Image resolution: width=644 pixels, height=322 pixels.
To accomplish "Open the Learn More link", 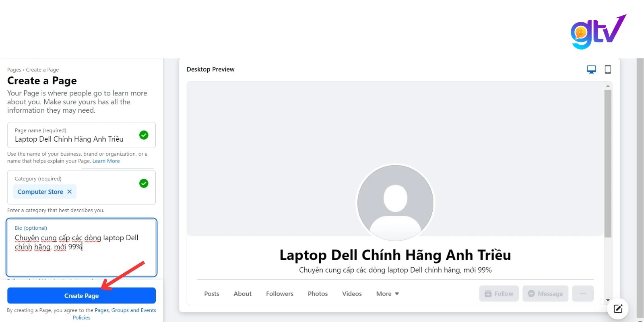I will tap(106, 161).
